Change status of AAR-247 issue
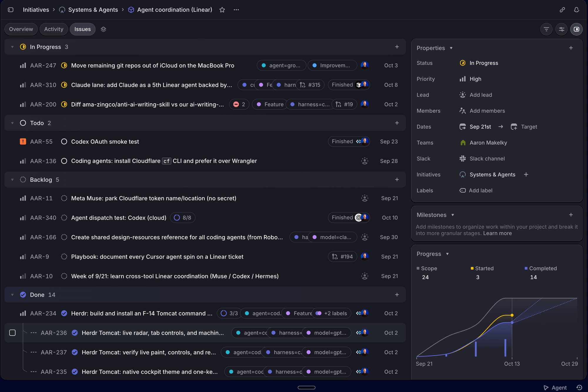Screen dimensions: 588x392 point(64,65)
